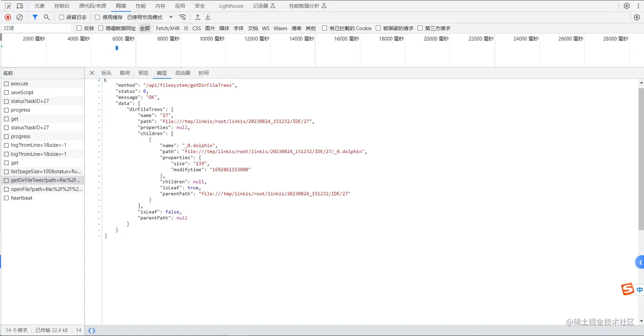Filter requests by 全部

(145, 28)
